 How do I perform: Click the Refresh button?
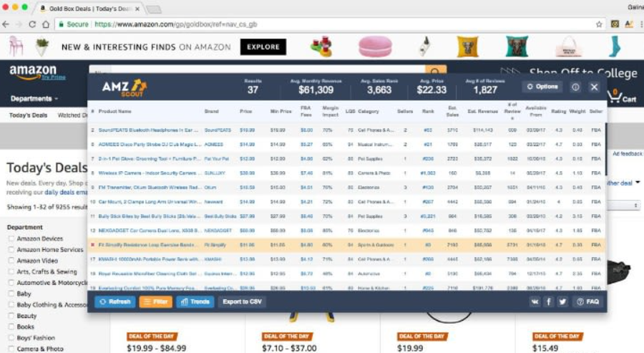115,301
